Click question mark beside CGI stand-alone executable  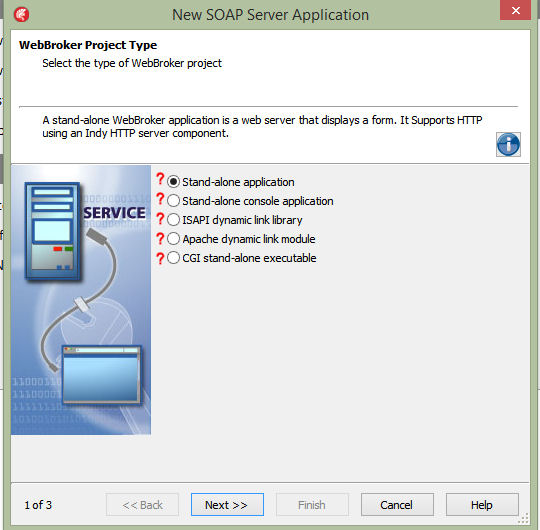(160, 258)
